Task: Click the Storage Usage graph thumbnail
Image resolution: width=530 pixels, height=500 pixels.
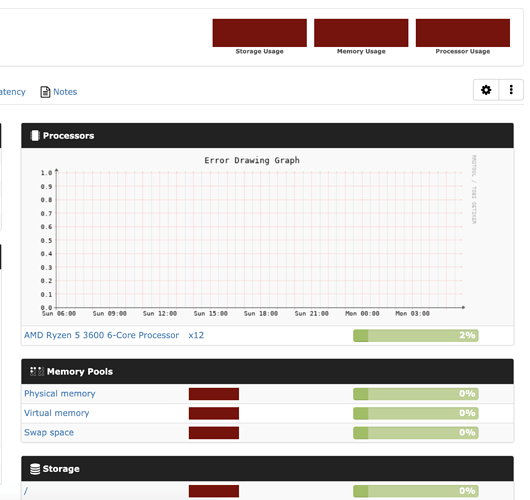Action: click(x=260, y=33)
